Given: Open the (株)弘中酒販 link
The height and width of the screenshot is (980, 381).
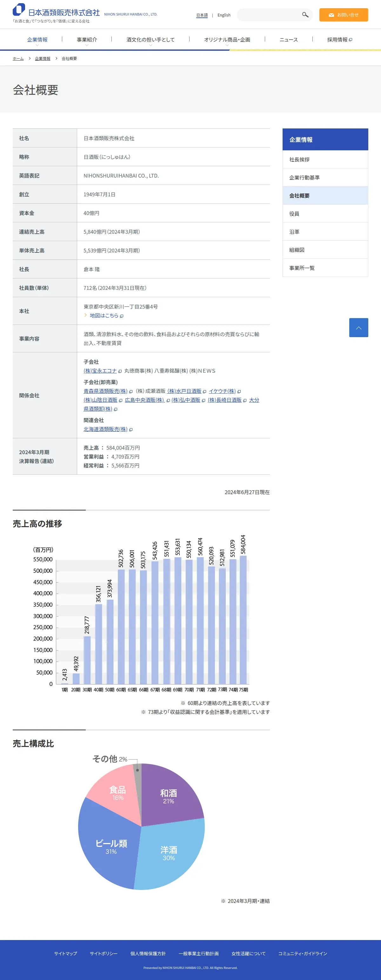Looking at the screenshot, I should [185, 400].
